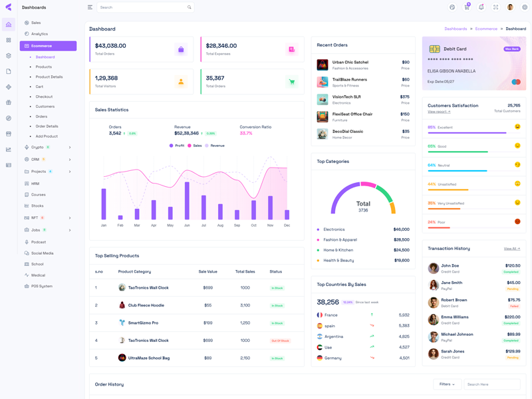Click the gift icon in left rail
The width and height of the screenshot is (532, 399).
point(9,102)
